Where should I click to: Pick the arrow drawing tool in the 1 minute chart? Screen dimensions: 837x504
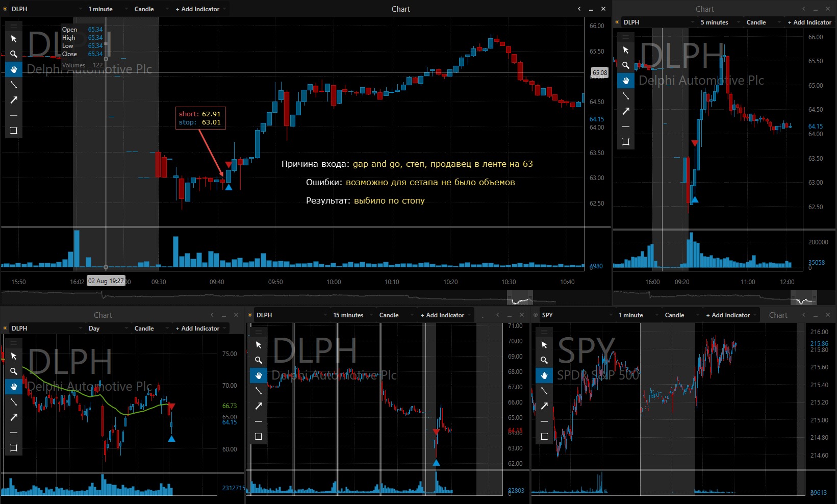14,100
